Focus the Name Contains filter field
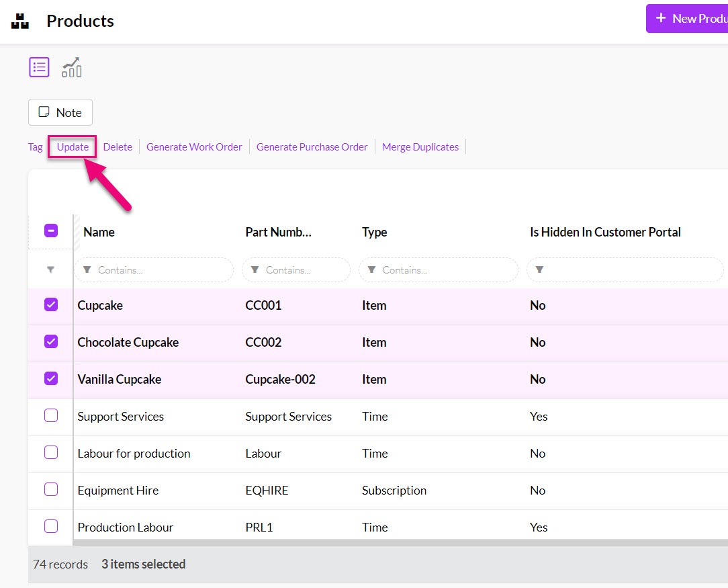Screen dimensions: 728x588 point(154,270)
